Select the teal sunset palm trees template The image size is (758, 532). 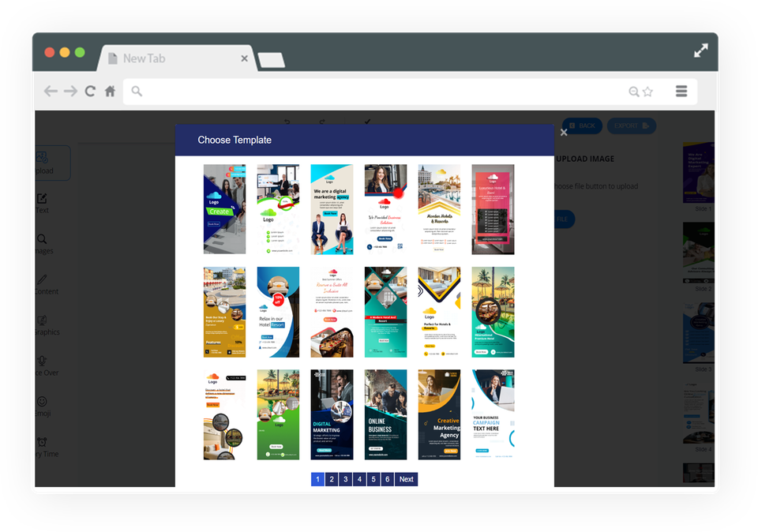point(493,312)
